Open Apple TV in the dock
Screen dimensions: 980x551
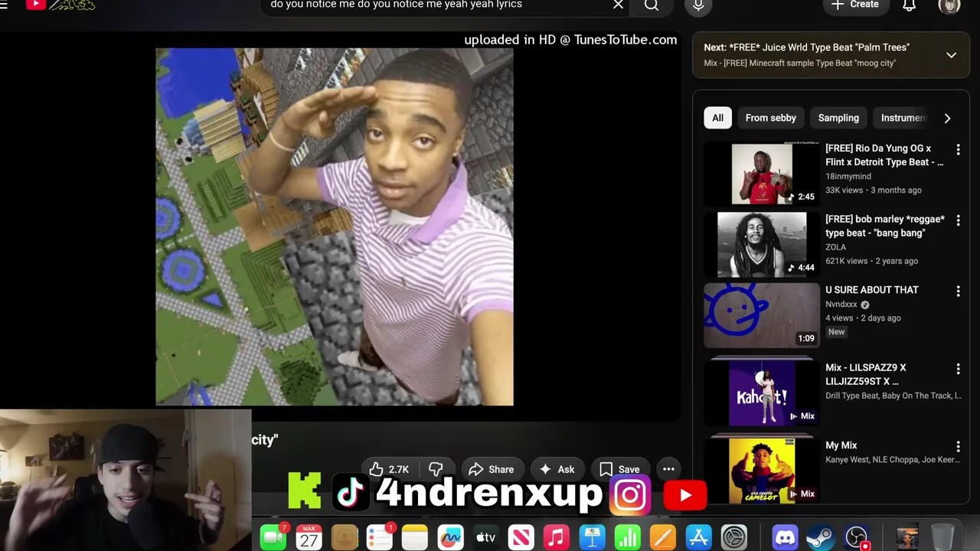[485, 537]
